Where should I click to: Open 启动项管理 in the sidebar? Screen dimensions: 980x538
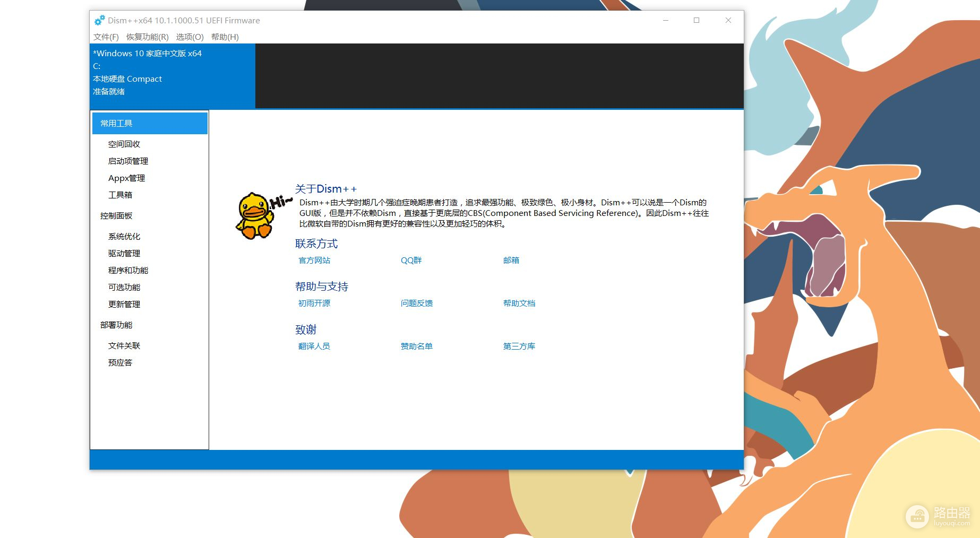tap(128, 161)
